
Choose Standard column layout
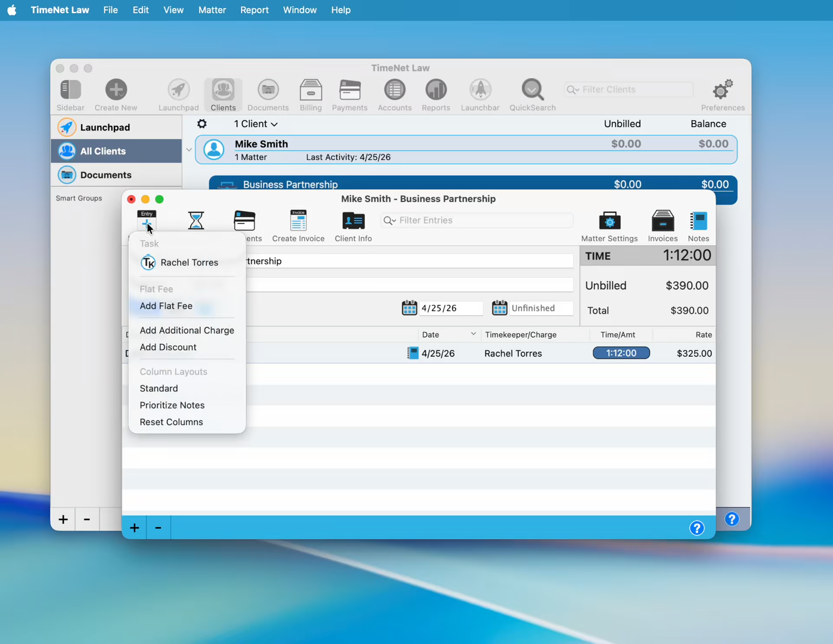pos(187,388)
